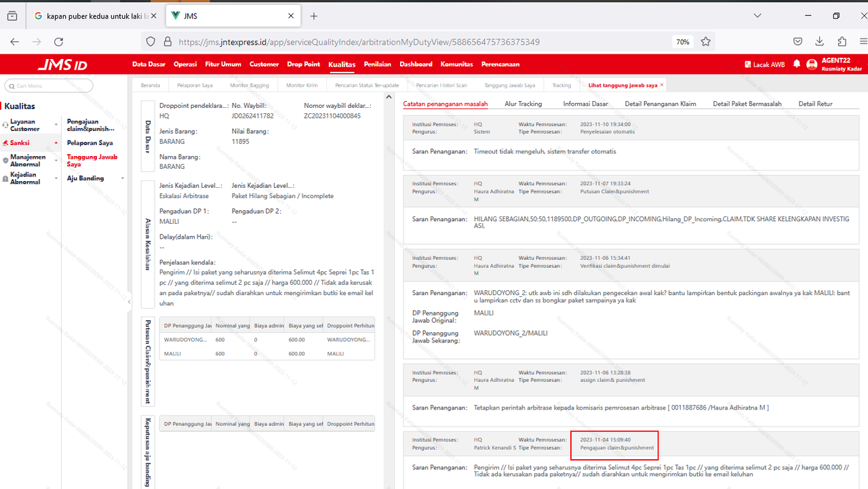Screen dimensions: 868x489
Task: Select Detail Paket Bermasalah tab
Action: coord(747,104)
